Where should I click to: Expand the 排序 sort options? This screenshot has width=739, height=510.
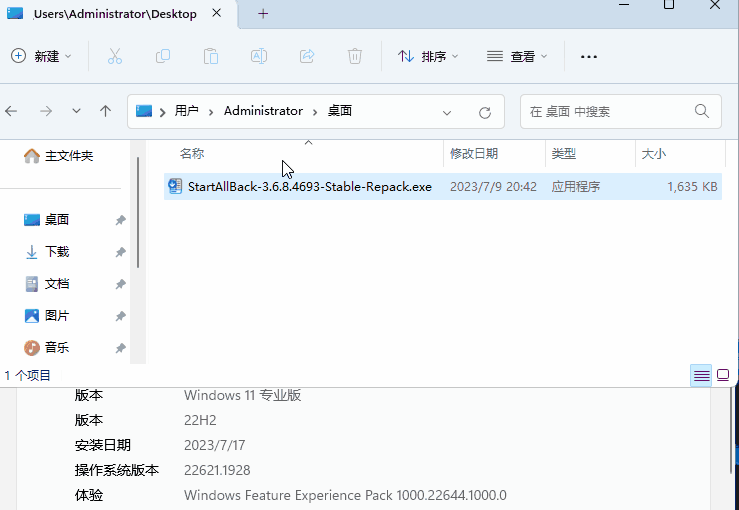(x=428, y=56)
